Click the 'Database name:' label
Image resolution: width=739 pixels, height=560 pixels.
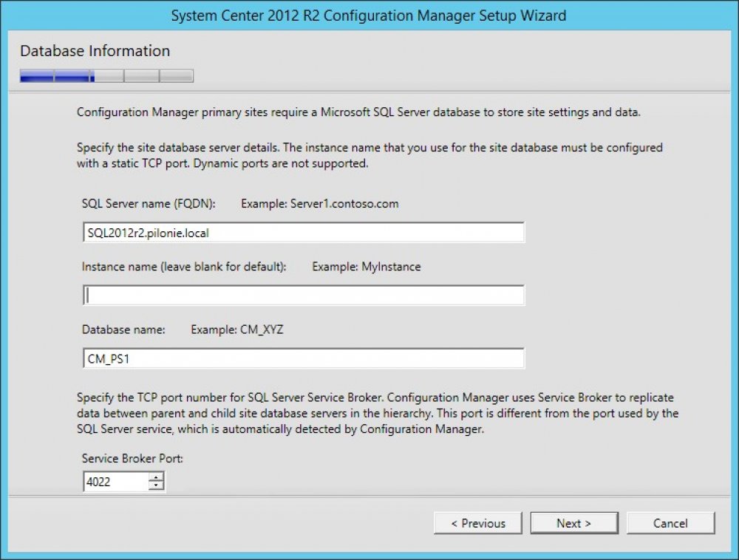tap(123, 329)
